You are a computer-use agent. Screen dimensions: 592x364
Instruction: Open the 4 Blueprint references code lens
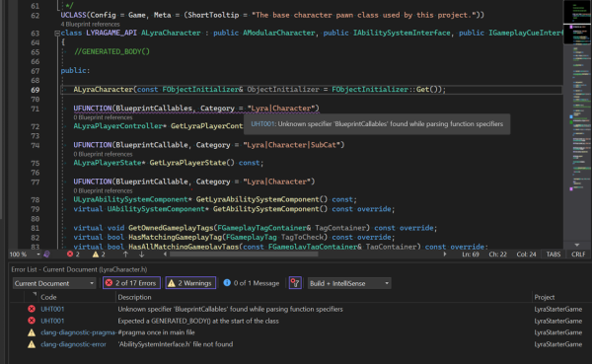[x=85, y=24]
